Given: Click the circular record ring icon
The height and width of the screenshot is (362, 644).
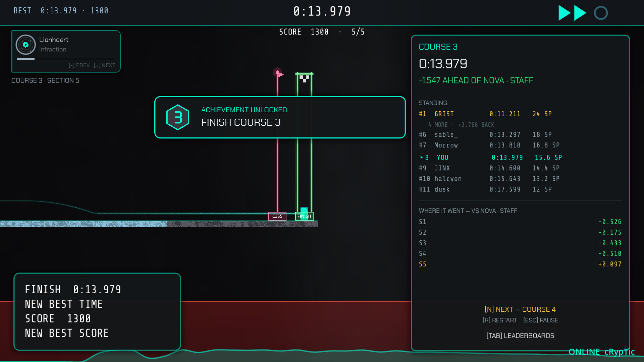Looking at the screenshot, I should click(x=601, y=13).
